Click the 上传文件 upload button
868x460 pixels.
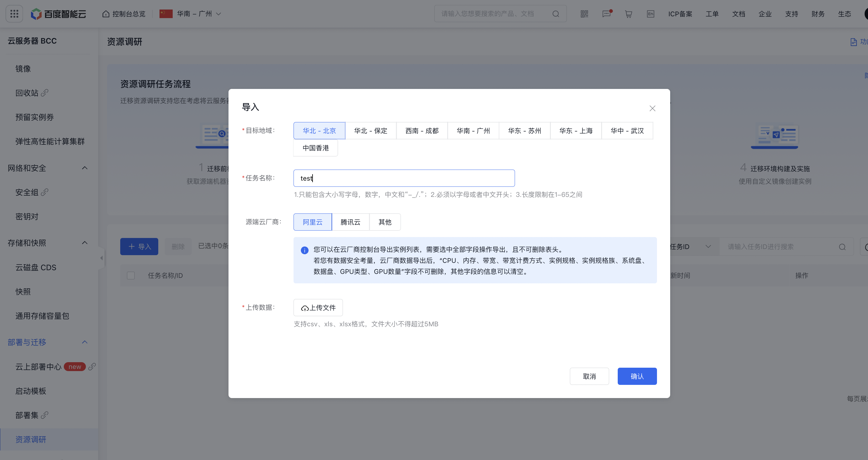[x=318, y=308]
